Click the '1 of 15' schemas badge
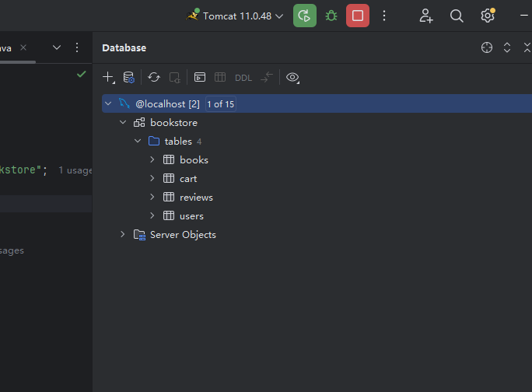 tap(221, 104)
